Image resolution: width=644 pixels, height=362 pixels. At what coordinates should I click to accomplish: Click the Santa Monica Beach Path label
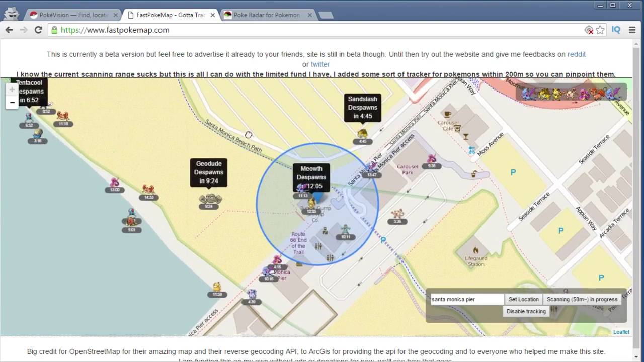pos(233,136)
